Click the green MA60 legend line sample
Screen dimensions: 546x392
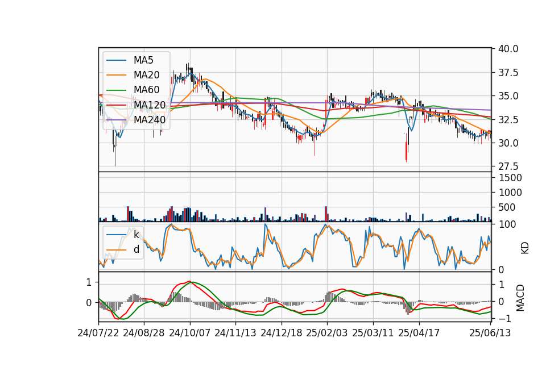coord(116,90)
